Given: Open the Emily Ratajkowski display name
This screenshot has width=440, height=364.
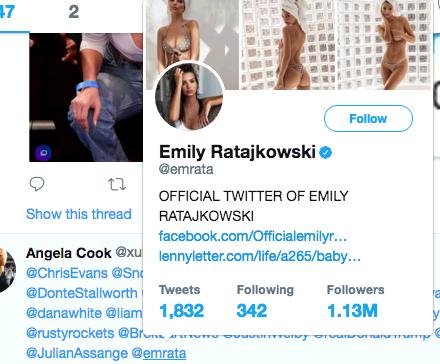Looking at the screenshot, I should click(x=237, y=152).
